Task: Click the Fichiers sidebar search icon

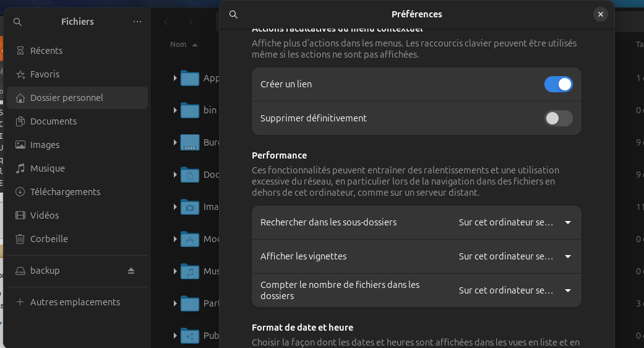Action: pos(18,22)
